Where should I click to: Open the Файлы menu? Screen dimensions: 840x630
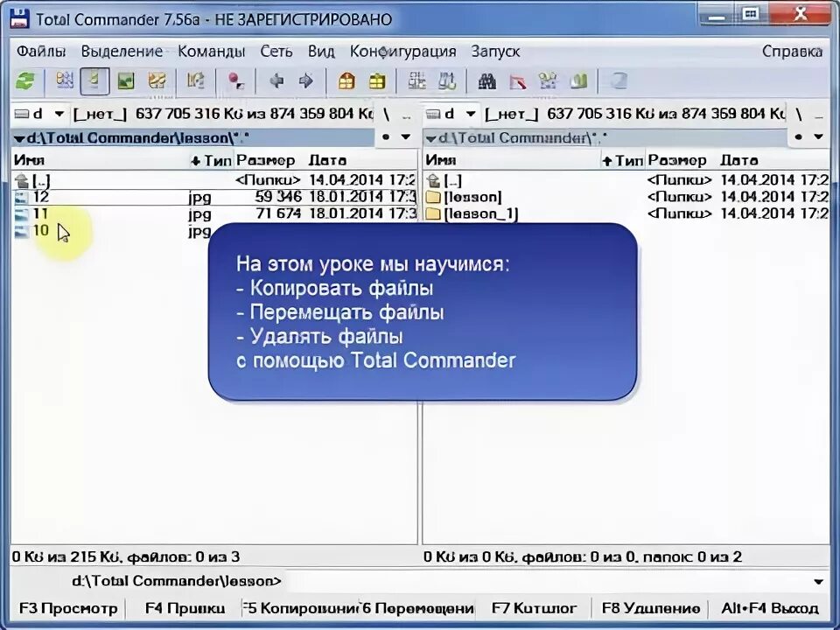(41, 52)
